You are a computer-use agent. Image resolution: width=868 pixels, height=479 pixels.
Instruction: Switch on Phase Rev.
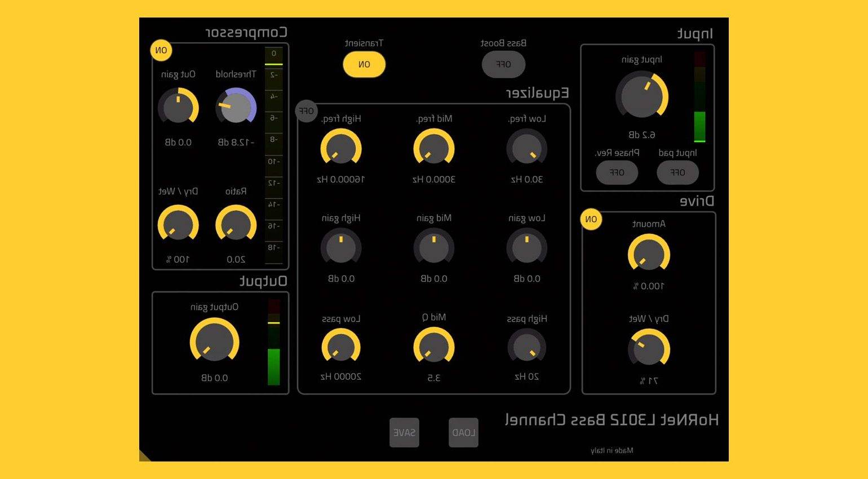point(617,172)
